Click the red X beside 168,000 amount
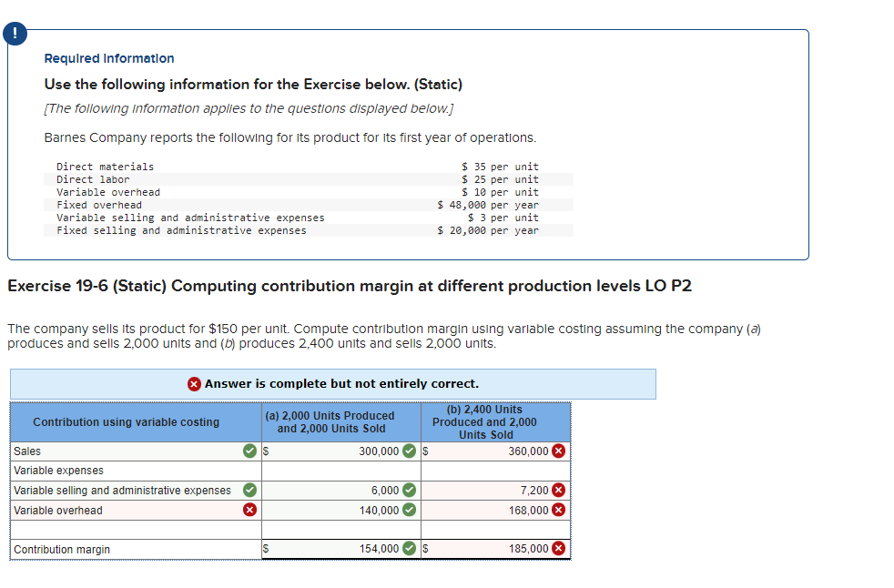Viewport: 894px width, 588px height. [558, 510]
